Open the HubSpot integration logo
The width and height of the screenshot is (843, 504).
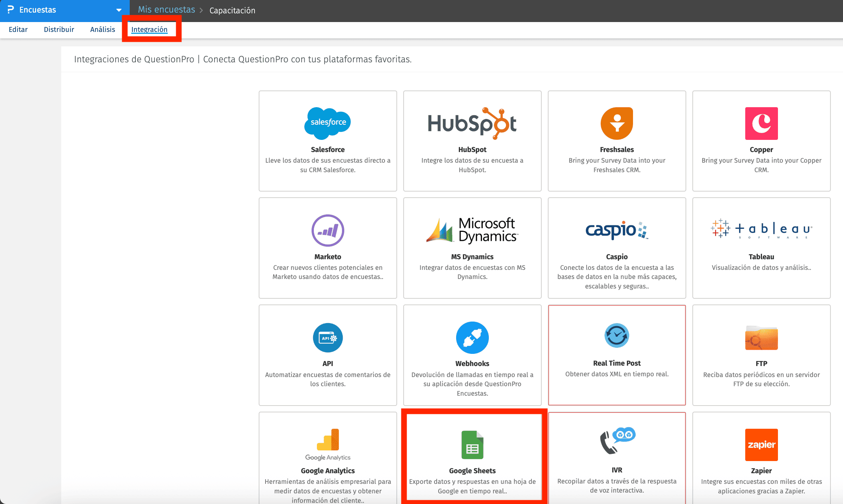(472, 124)
